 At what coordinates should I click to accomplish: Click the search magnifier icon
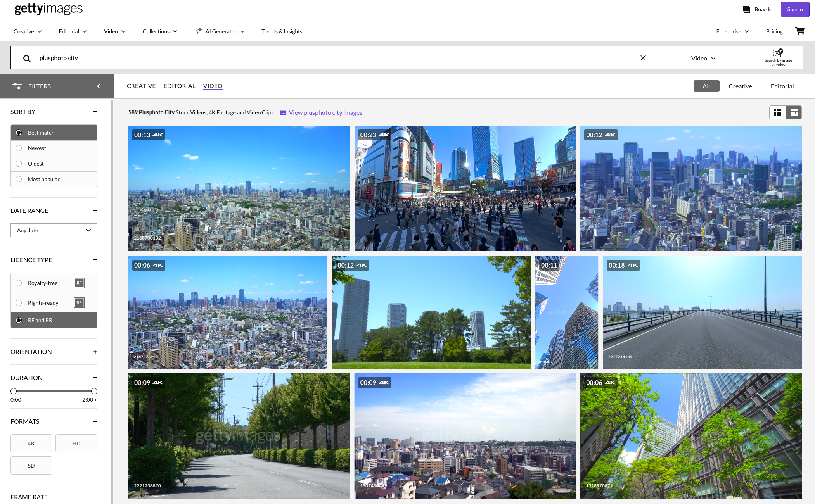click(x=27, y=58)
